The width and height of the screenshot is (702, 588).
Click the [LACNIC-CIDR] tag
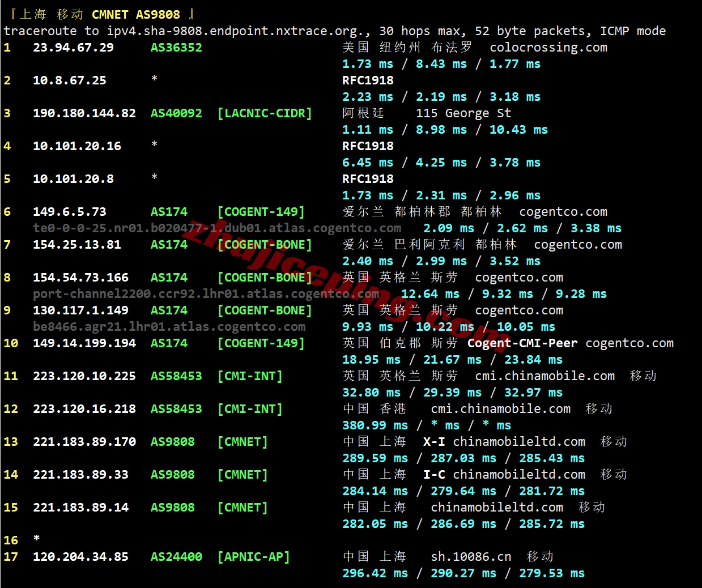tap(265, 113)
